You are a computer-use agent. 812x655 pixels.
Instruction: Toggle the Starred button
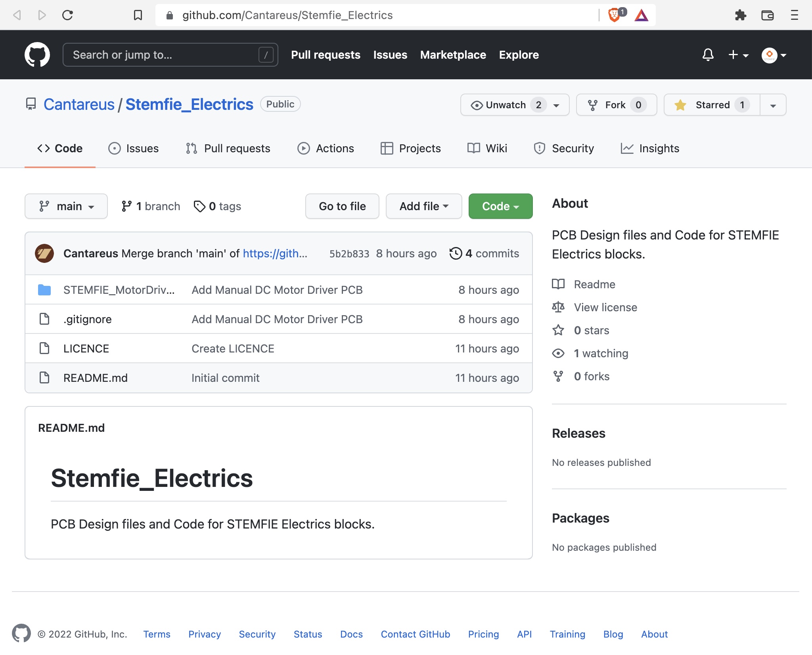pos(712,105)
